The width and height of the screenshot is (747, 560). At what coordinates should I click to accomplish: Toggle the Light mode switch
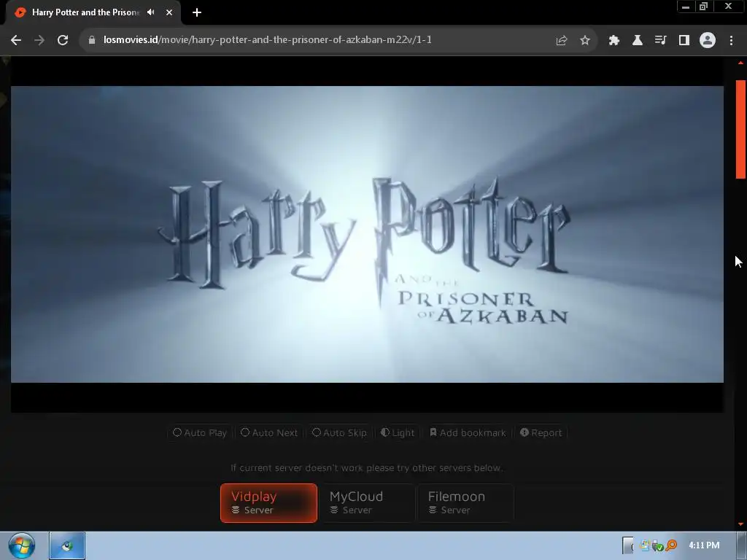pos(398,433)
